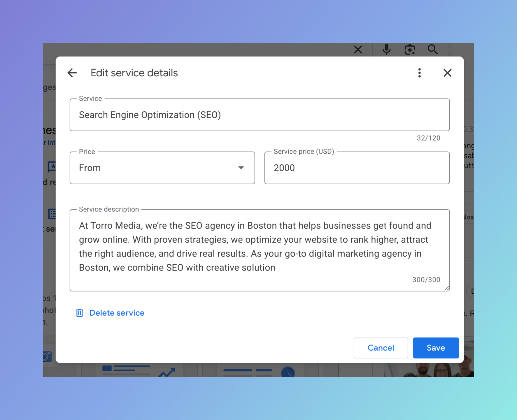
Task: Clear the search with the X icon
Action: pos(358,50)
